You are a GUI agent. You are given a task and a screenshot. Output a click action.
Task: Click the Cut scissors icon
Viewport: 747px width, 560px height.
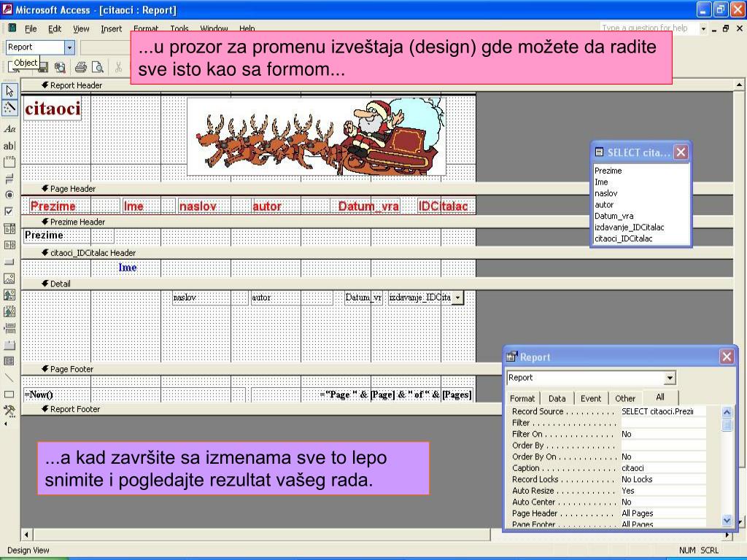click(119, 67)
